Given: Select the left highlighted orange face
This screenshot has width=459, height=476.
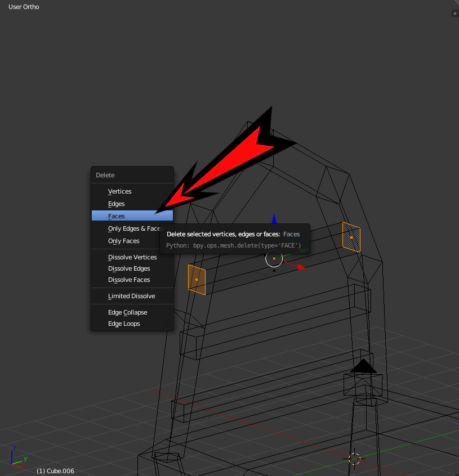Looking at the screenshot, I should point(197,280).
